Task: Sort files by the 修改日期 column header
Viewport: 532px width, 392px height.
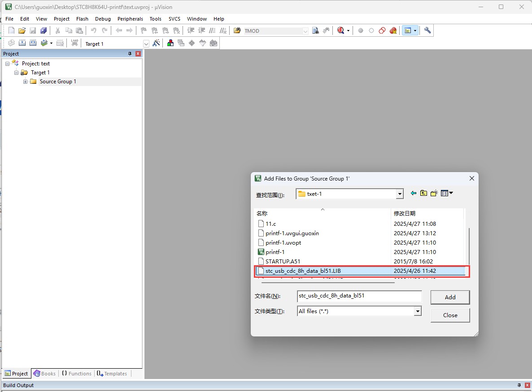Action: coord(427,213)
